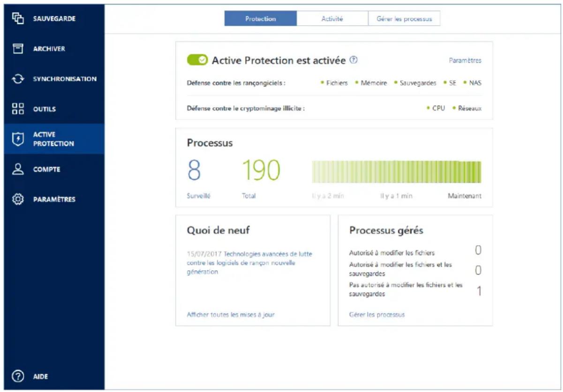The width and height of the screenshot is (563, 392).
Task: Open PARAMÈTRES sidebar label
Action: 54,200
